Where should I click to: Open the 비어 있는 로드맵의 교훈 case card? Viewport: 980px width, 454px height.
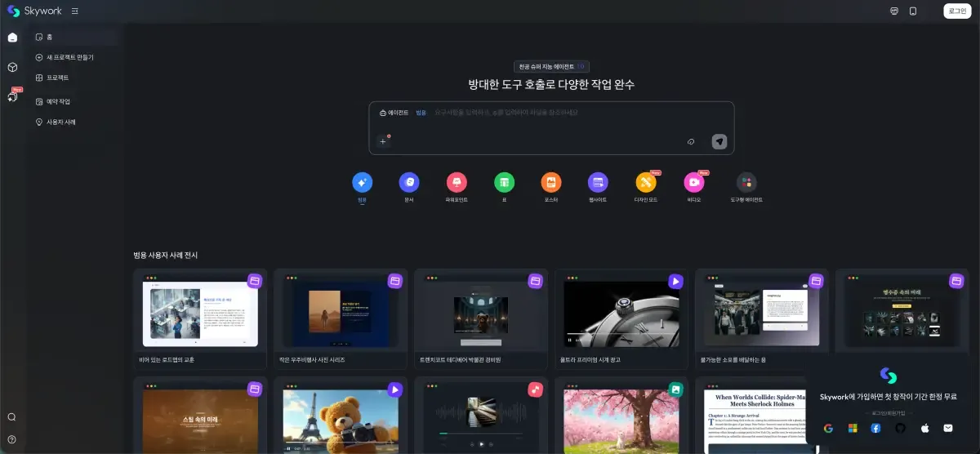(200, 318)
